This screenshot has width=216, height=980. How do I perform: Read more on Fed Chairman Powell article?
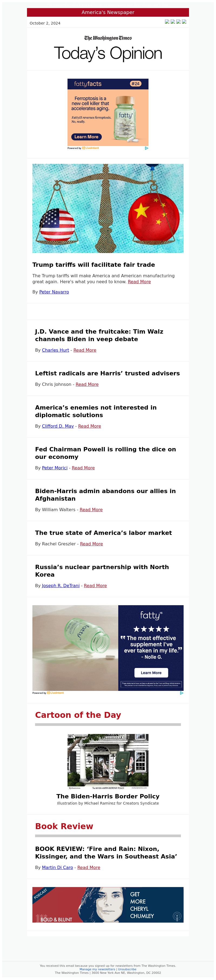click(83, 468)
